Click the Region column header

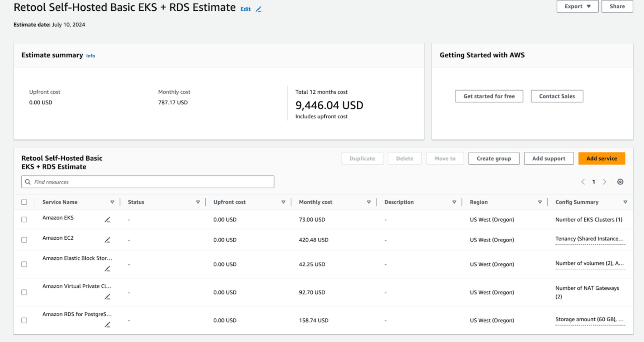click(479, 202)
